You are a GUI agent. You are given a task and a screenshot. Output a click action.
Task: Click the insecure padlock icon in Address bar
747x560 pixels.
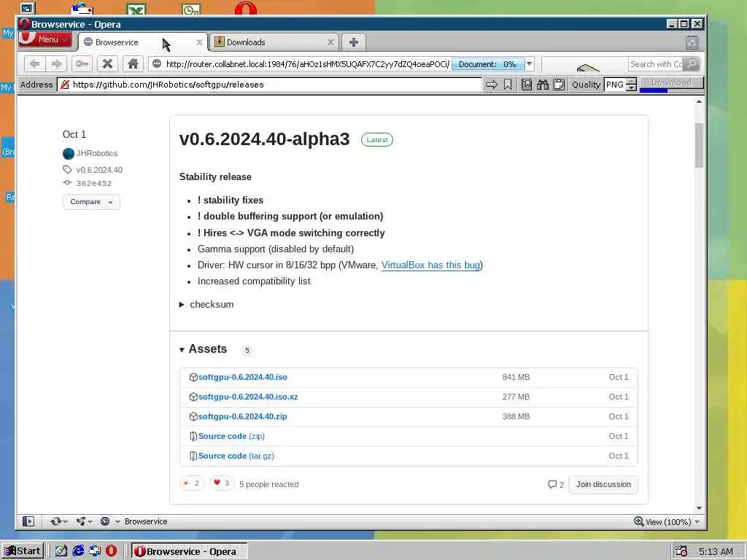[x=65, y=85]
